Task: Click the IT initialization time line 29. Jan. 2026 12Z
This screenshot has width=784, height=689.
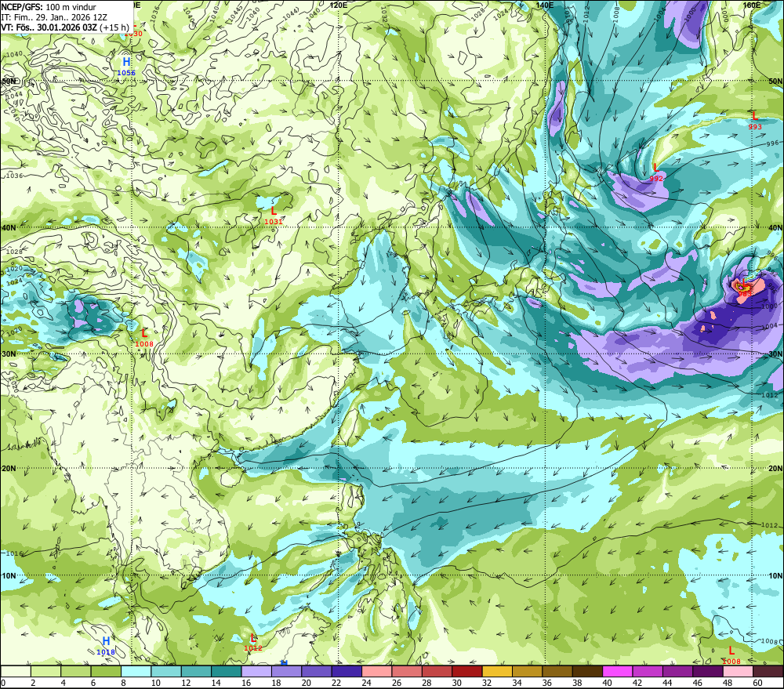Action: click(54, 17)
